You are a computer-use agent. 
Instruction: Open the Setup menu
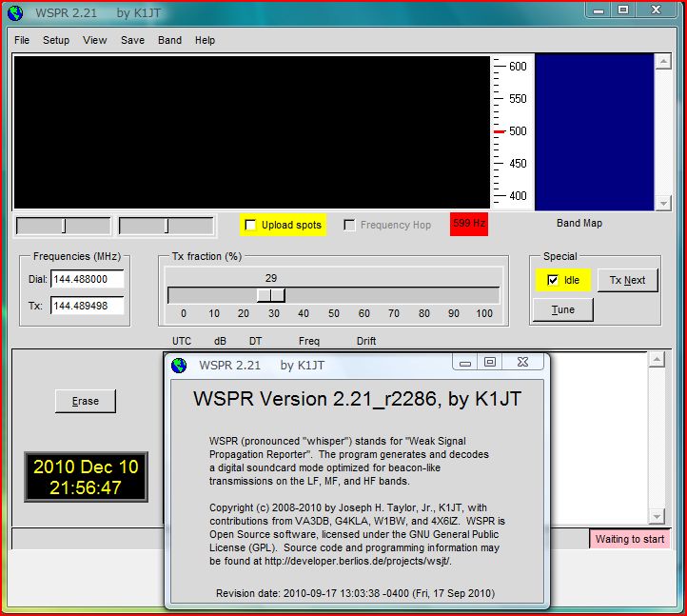tap(56, 40)
